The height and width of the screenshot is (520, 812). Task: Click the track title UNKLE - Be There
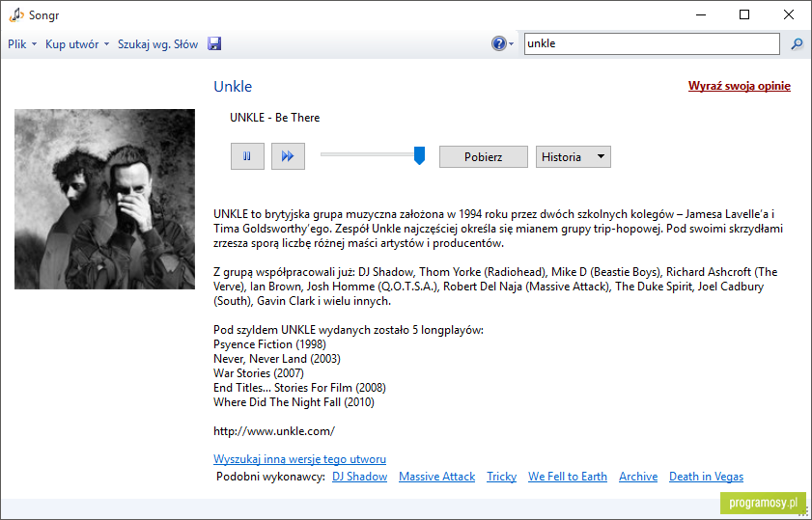point(274,118)
